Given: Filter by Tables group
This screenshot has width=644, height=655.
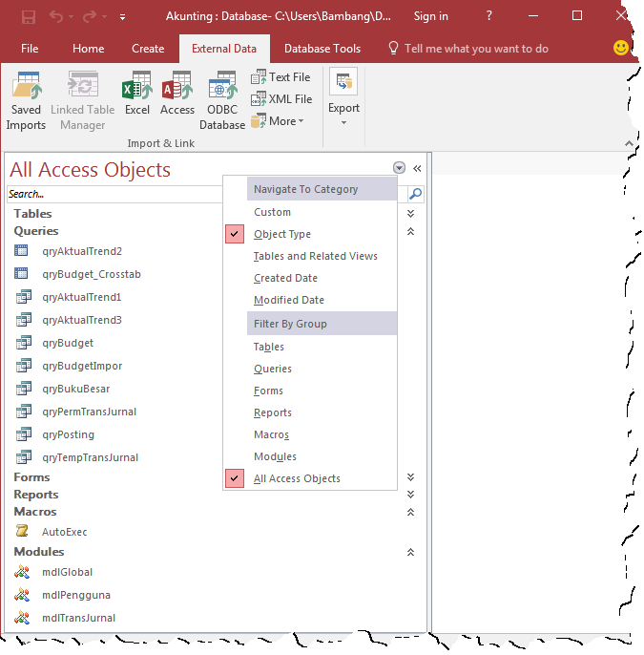Looking at the screenshot, I should [x=310, y=347].
